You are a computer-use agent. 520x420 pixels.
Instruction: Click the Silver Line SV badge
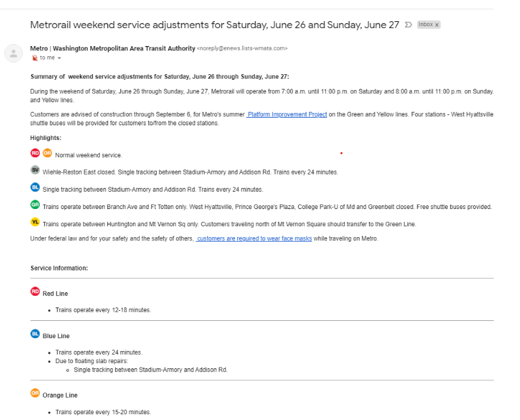[x=35, y=170]
